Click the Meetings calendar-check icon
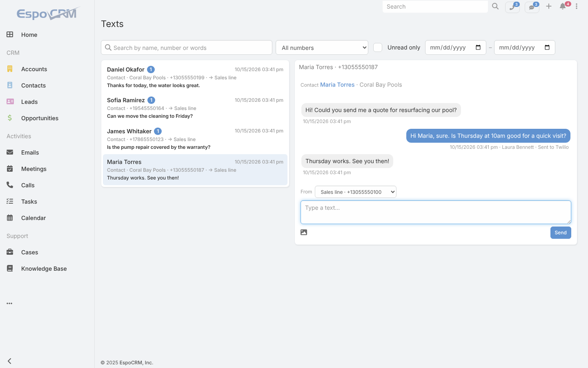 click(10, 168)
